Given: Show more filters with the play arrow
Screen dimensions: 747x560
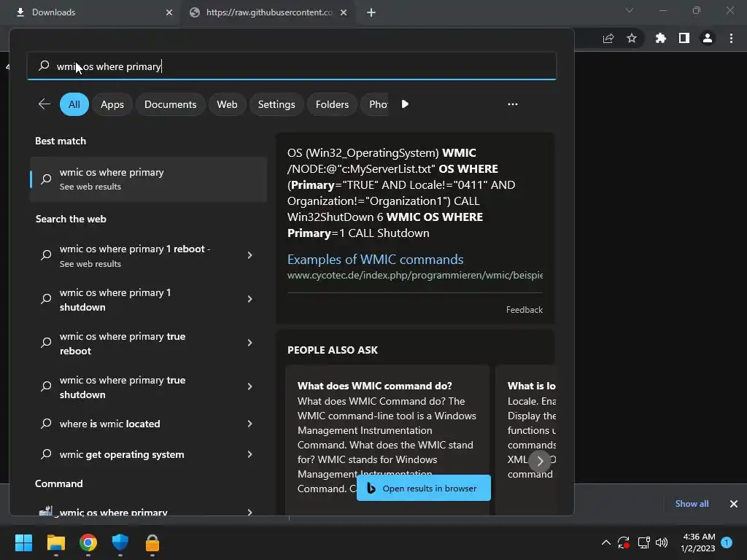Looking at the screenshot, I should pyautogui.click(x=405, y=104).
